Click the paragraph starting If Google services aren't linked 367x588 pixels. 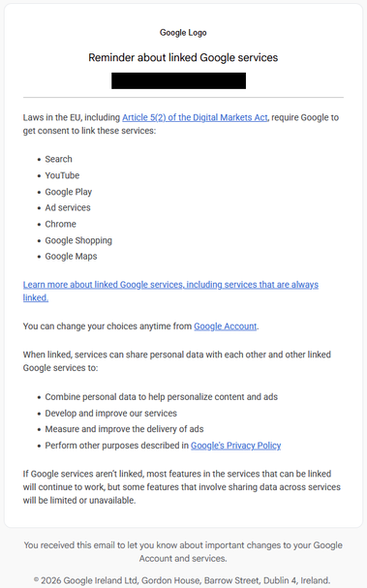[182, 487]
